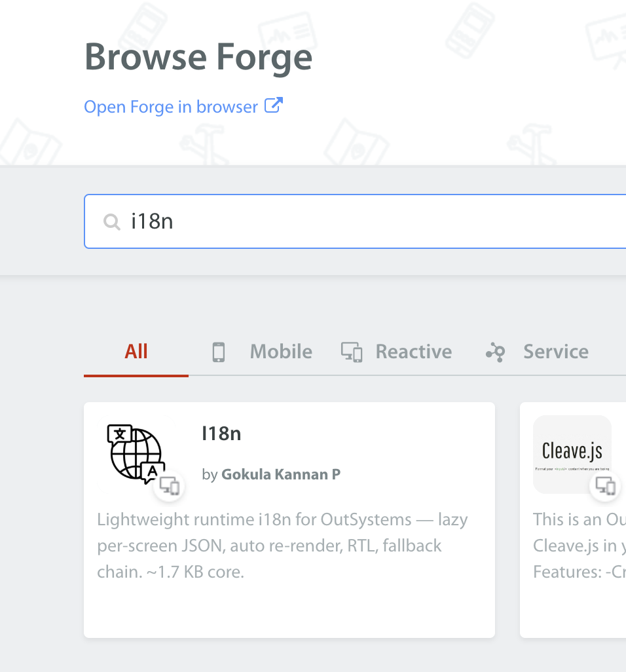Click the magnifier search icon
This screenshot has height=672, width=626.
tap(112, 221)
